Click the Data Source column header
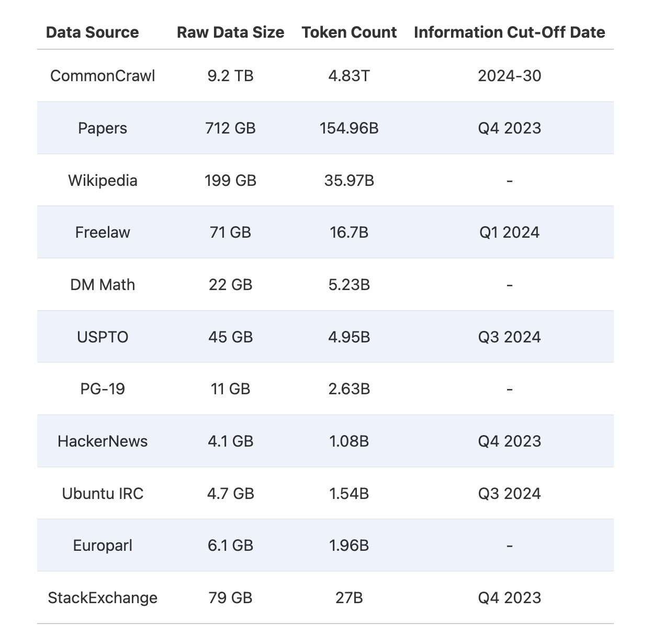 tap(92, 32)
